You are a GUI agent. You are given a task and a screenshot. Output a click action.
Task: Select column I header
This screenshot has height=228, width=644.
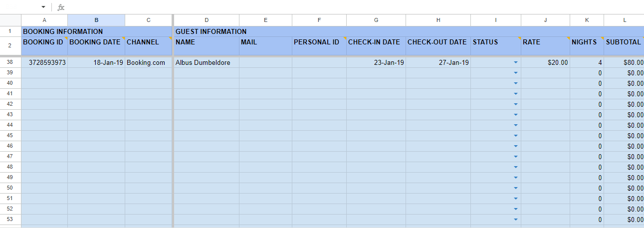coord(496,20)
